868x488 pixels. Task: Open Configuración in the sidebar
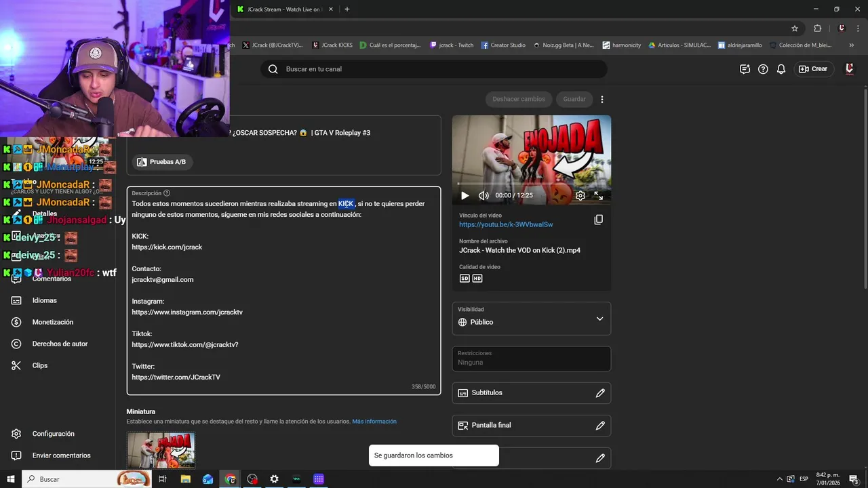click(x=54, y=434)
